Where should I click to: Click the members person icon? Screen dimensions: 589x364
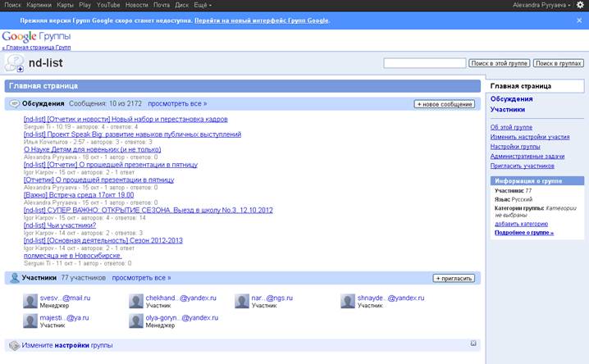[15, 278]
